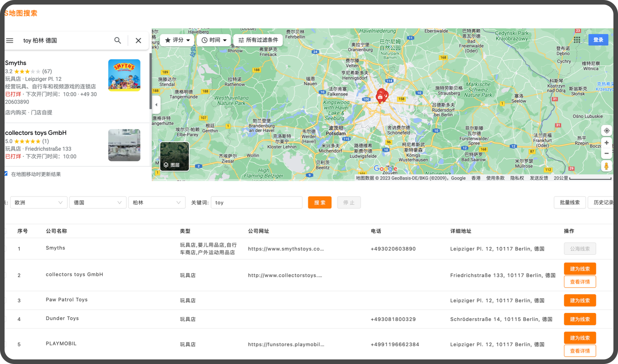Tick the checkbox for Paw Patrol Toys row

tap(5, 300)
